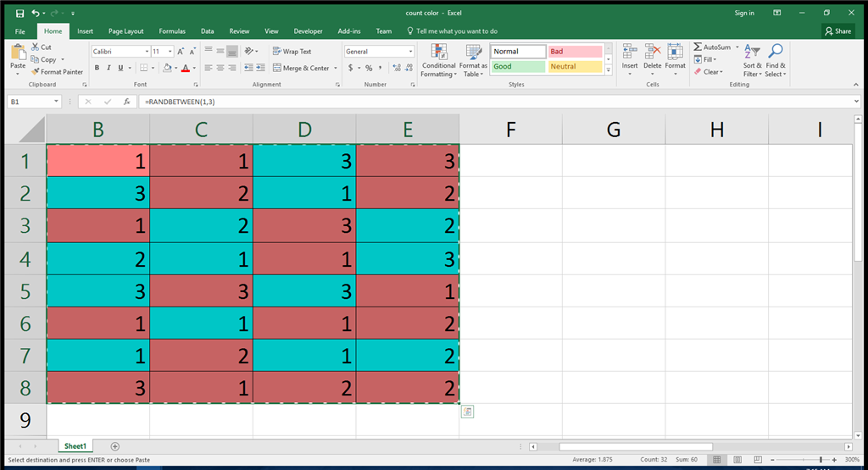This screenshot has height=470, width=868.
Task: Click the zoom slider handle
Action: tap(821, 460)
